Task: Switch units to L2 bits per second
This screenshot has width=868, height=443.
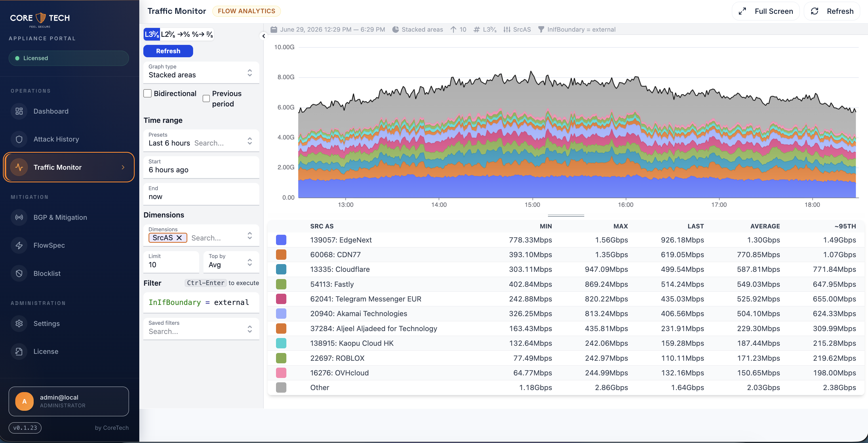Action: (168, 34)
